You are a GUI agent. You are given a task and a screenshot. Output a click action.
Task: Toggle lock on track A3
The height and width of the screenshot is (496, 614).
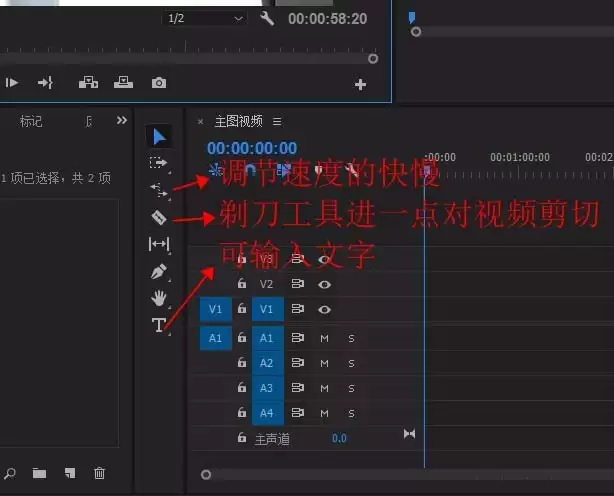241,388
